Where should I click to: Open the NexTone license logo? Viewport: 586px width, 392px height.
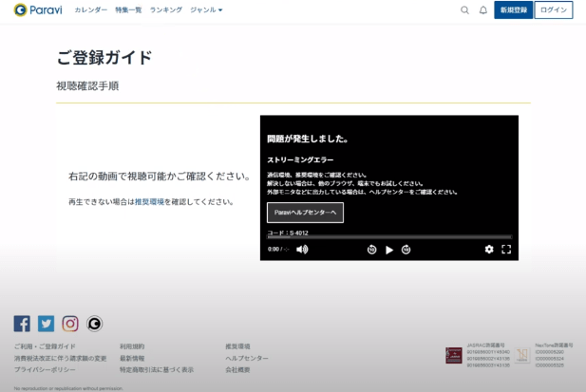point(522,355)
